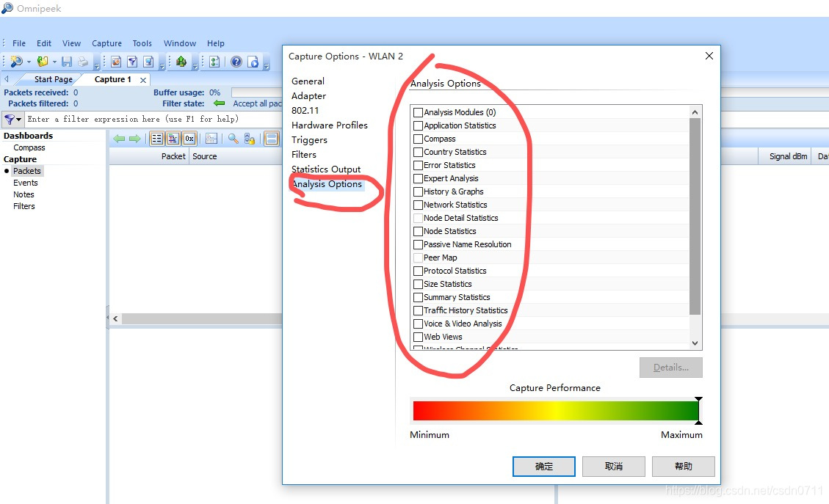Enable Analysis Modules (0) checkbox
The height and width of the screenshot is (504, 829).
[418, 112]
